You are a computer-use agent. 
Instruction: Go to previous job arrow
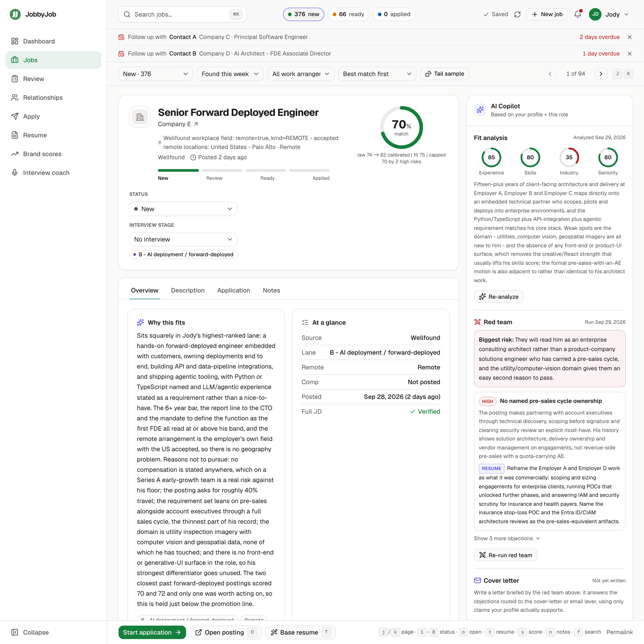[550, 74]
